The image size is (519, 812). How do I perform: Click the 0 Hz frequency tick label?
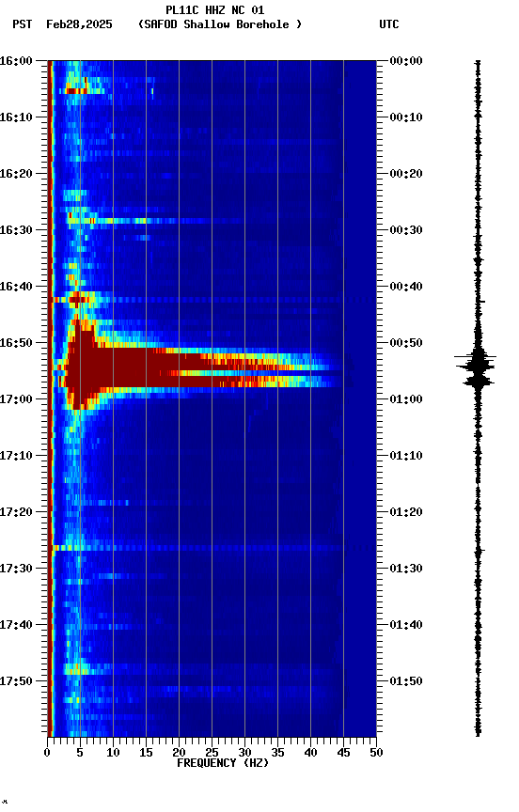[x=48, y=753]
